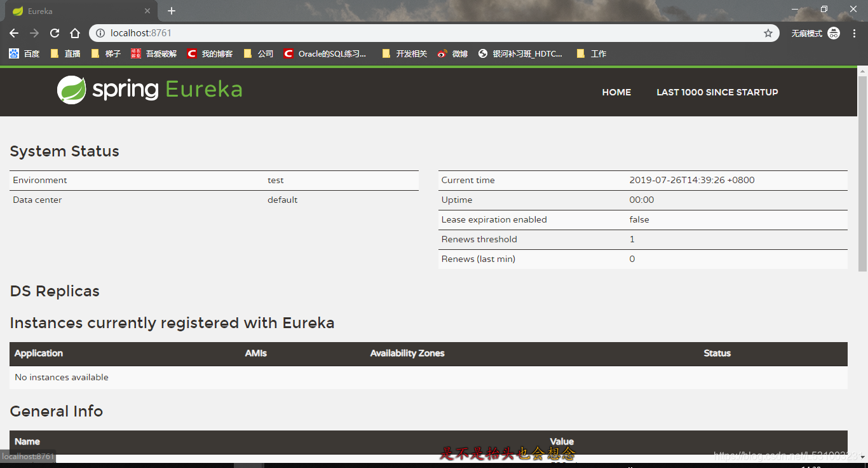This screenshot has width=868, height=468.
Task: Click the Renews threshold row label
Action: tap(479, 240)
